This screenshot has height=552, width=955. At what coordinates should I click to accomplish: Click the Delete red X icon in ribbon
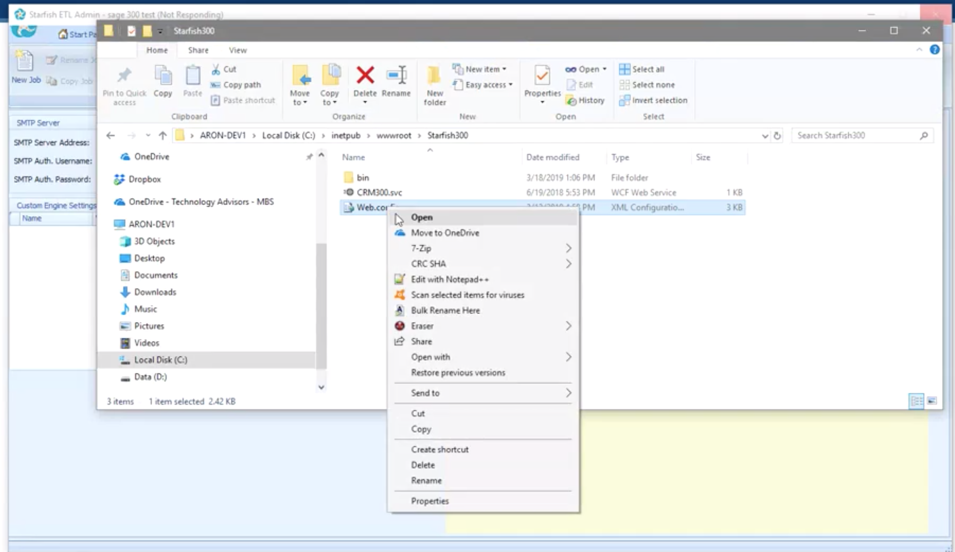pos(365,75)
